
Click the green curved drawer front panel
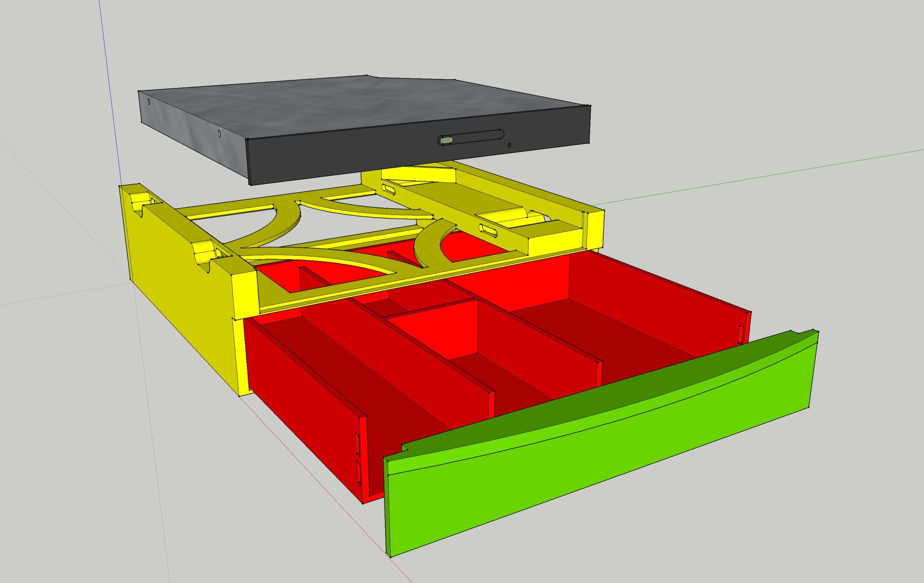[x=587, y=464]
